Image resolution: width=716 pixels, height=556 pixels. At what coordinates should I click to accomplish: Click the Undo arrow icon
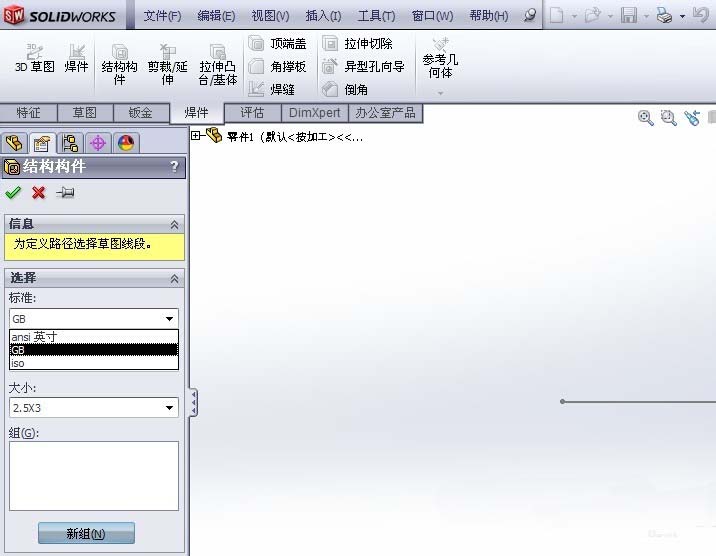[700, 15]
